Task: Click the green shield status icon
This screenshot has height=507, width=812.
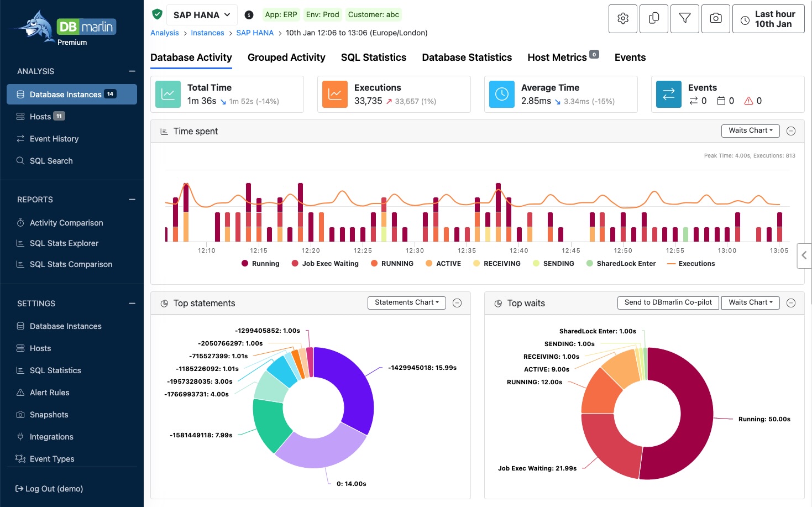Action: click(x=157, y=14)
